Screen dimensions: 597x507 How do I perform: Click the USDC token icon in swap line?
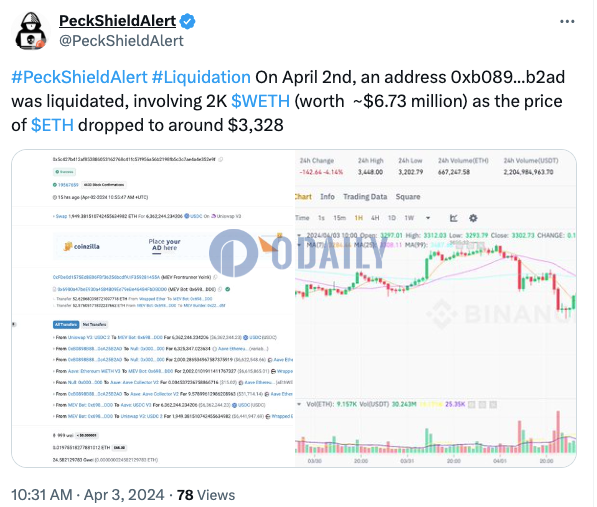[x=187, y=216]
